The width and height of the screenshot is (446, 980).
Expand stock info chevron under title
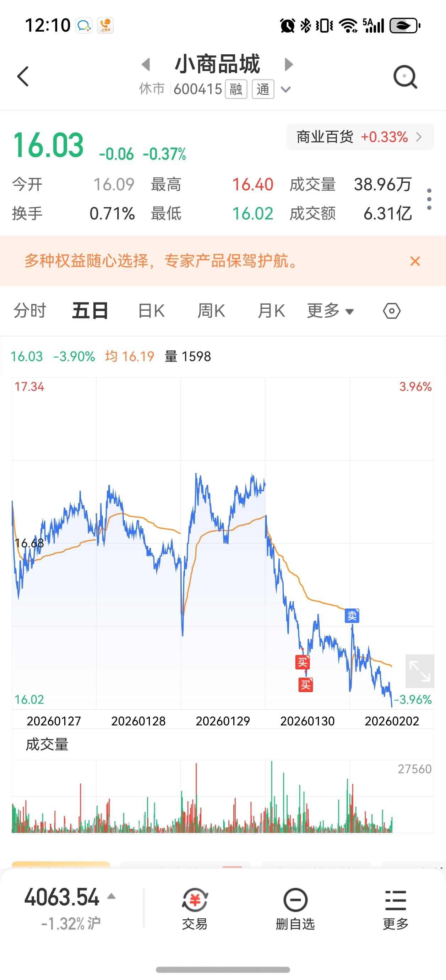coord(285,90)
